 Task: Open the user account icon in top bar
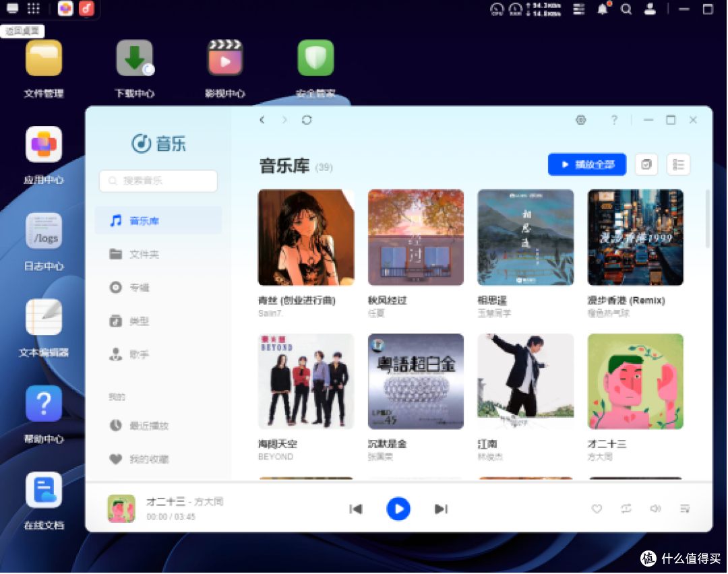650,9
